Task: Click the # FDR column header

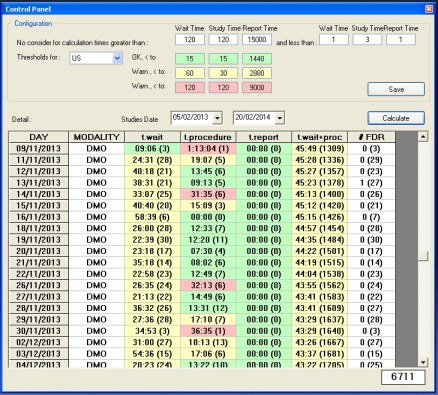Action: point(371,137)
